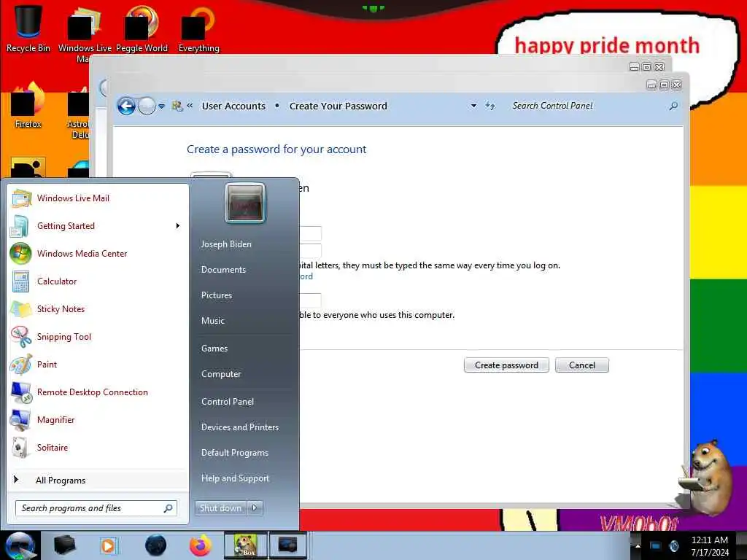This screenshot has height=560, width=747.
Task: Click the dark globe taskbar icon
Action: pyautogui.click(x=155, y=545)
